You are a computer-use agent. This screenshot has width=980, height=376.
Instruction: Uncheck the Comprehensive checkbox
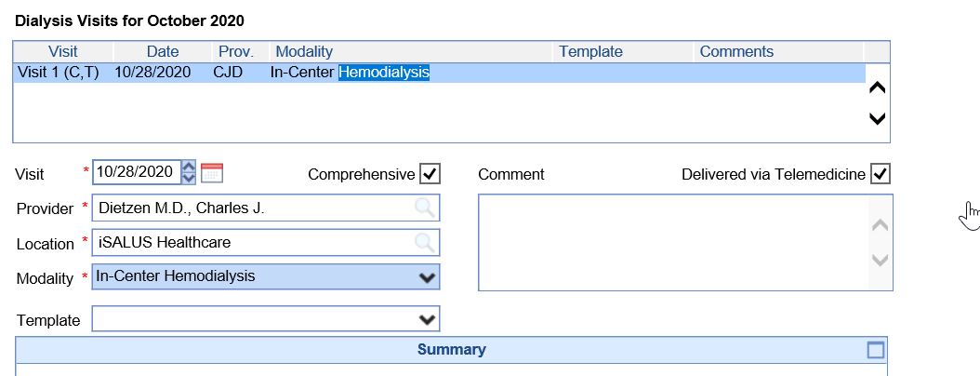coord(430,174)
